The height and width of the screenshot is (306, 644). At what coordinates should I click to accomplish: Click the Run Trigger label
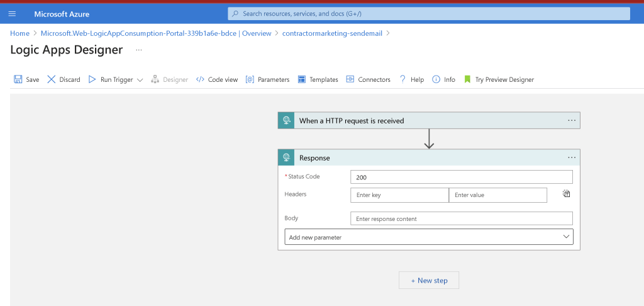coord(116,80)
